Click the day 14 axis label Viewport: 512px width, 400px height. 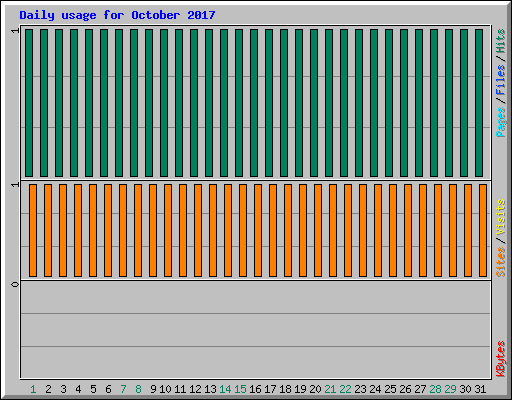click(225, 389)
